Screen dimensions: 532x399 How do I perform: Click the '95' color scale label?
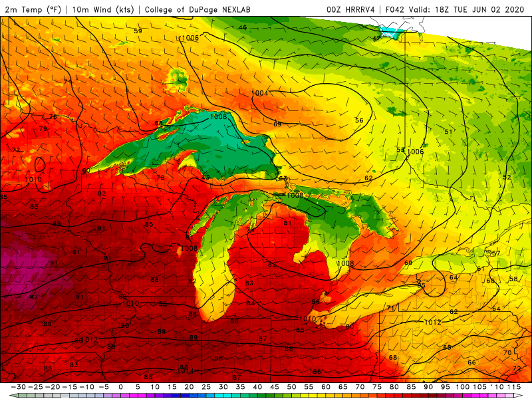click(x=445, y=387)
